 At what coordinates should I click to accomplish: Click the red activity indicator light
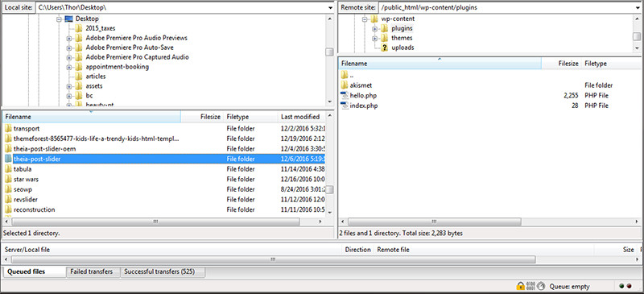click(x=629, y=286)
